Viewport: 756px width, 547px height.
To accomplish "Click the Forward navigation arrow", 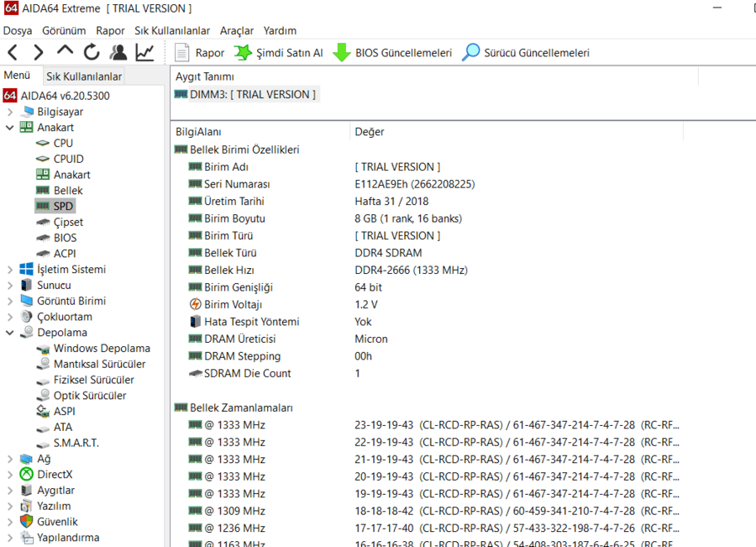I will pos(38,52).
